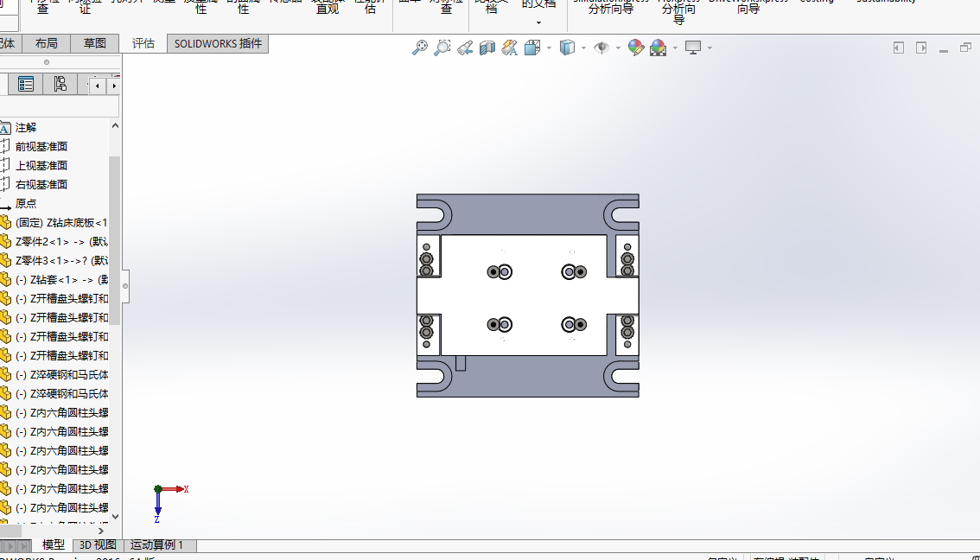The width and height of the screenshot is (980, 560).
Task: Open the View Orientation dropdown arrow
Action: [x=550, y=48]
